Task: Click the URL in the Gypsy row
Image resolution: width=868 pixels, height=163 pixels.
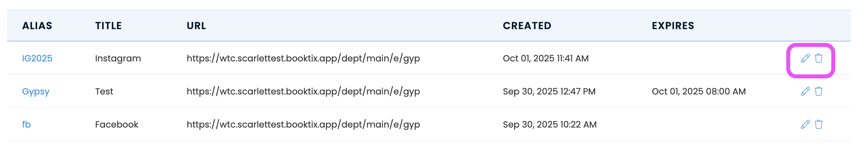Action: click(x=303, y=91)
